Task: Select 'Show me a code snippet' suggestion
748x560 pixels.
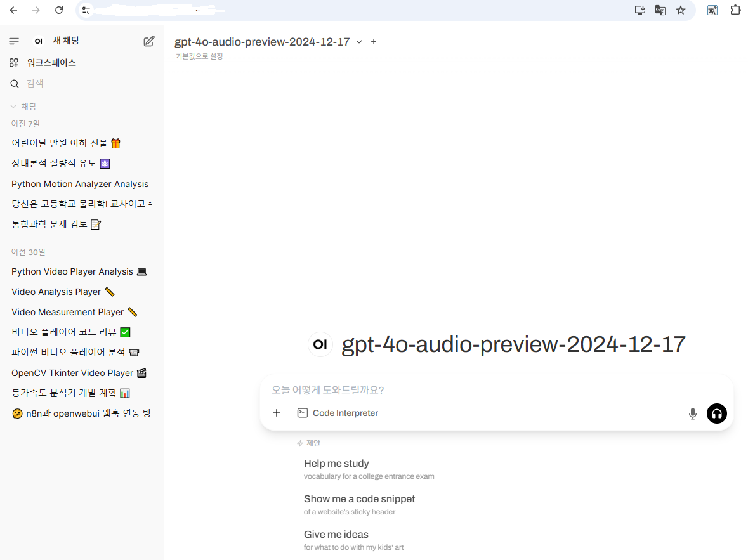Action: coord(359,505)
